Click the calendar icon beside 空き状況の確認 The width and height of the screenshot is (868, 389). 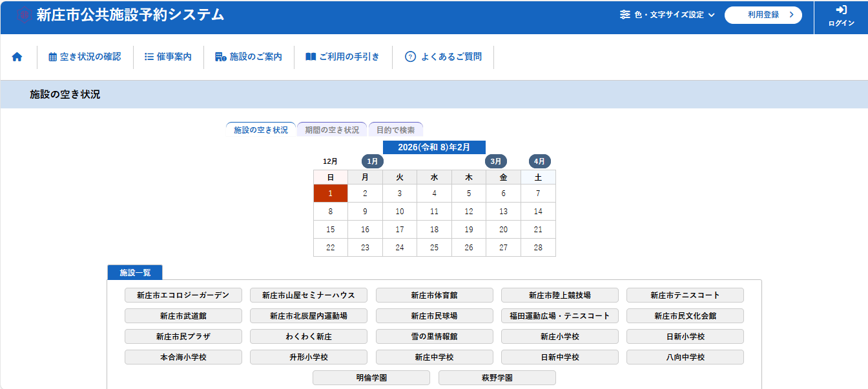(x=53, y=57)
